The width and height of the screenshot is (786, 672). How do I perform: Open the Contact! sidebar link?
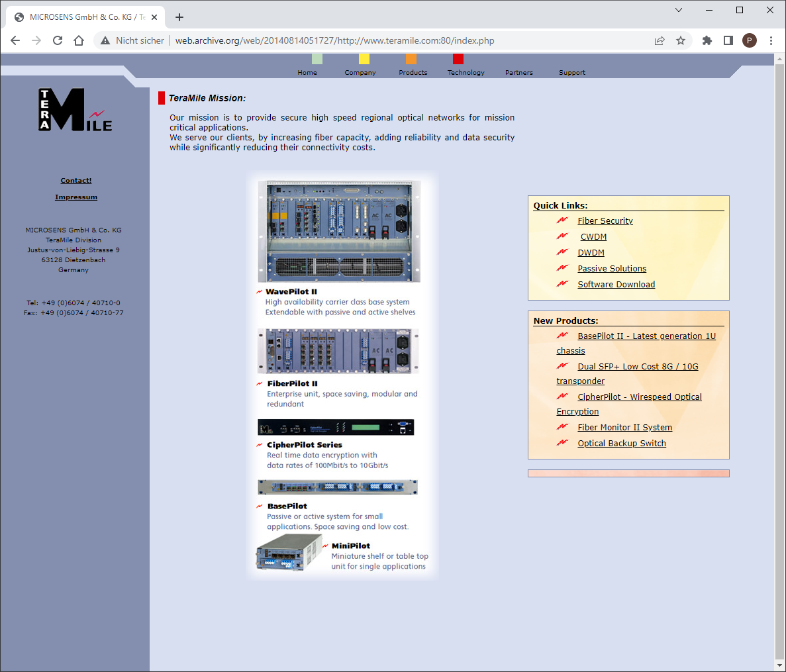[76, 181]
